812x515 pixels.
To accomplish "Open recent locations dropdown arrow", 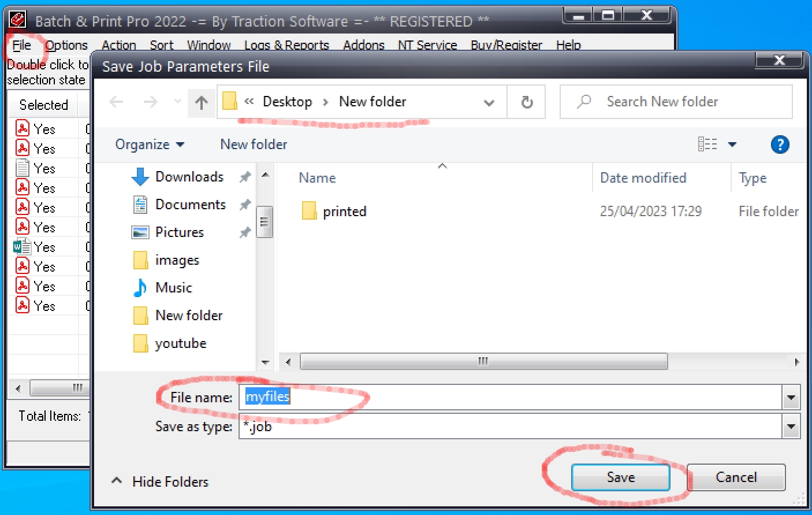I will 177,102.
